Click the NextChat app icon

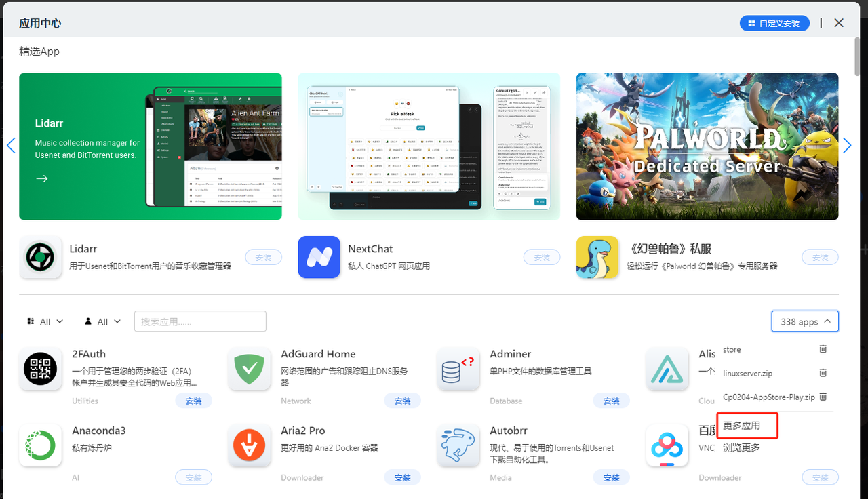319,257
